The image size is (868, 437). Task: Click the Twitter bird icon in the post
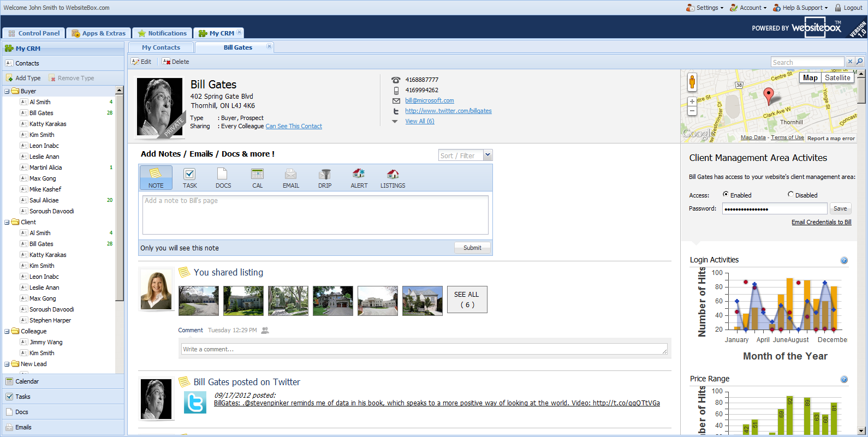(195, 403)
